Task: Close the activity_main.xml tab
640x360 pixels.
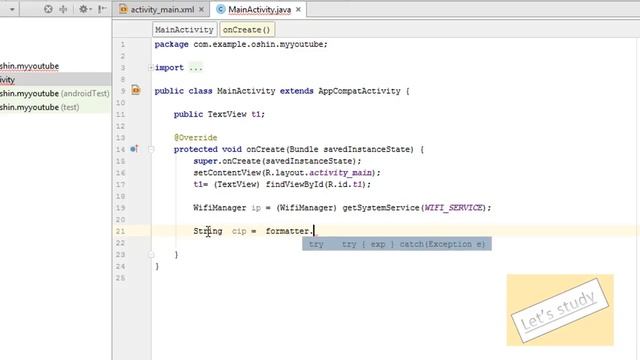Action: pos(201,9)
